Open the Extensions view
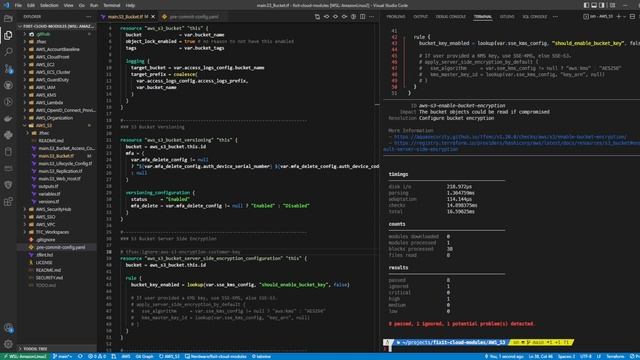 pyautogui.click(x=8, y=202)
